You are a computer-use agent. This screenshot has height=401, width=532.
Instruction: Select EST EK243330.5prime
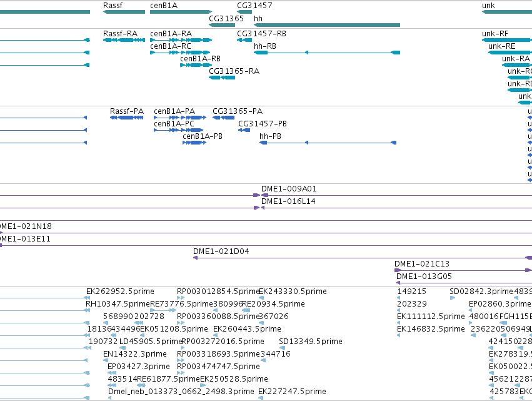(293, 292)
